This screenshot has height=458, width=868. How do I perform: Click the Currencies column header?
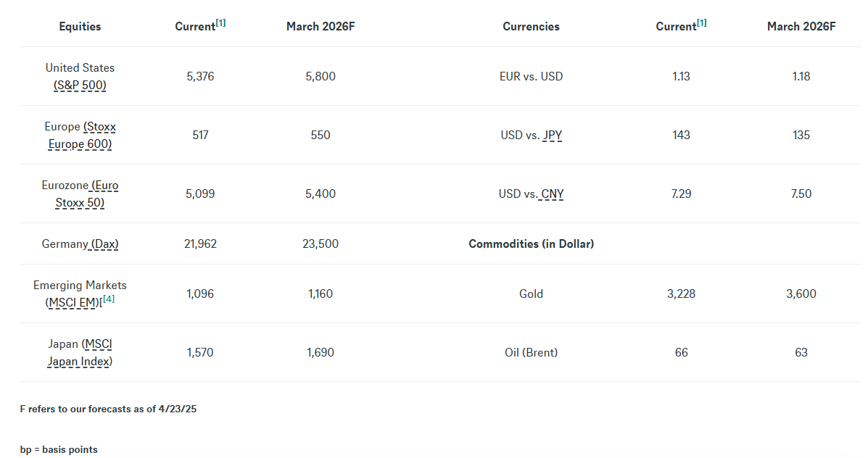click(x=531, y=27)
